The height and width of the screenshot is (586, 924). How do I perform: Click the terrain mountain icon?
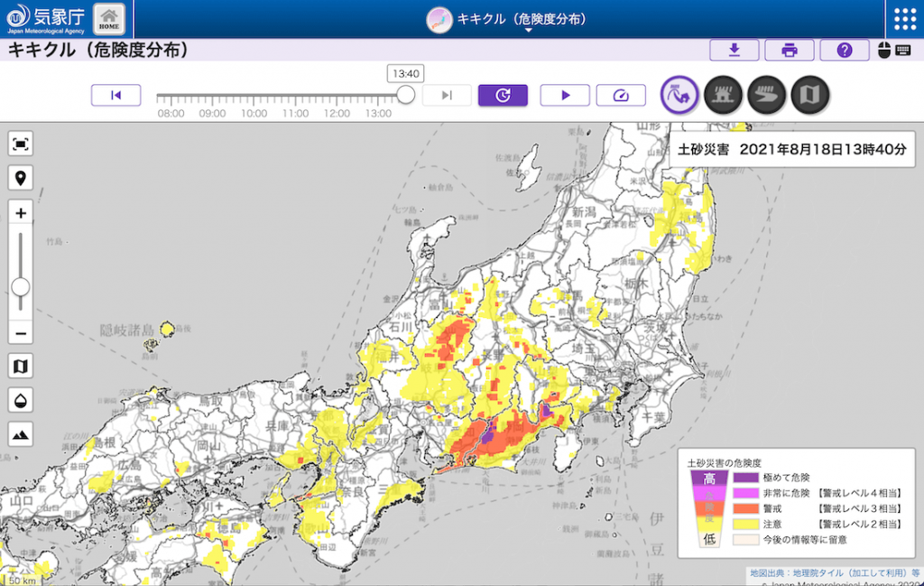21,433
